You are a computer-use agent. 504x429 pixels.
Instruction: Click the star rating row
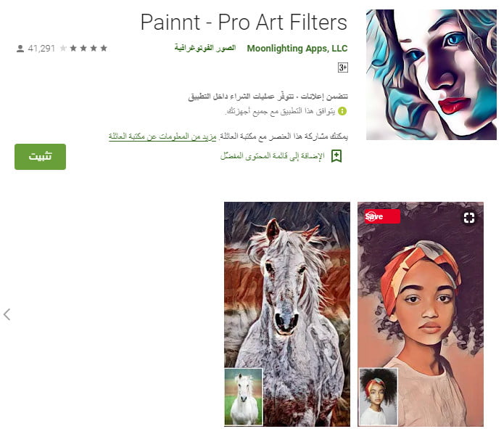pos(83,49)
